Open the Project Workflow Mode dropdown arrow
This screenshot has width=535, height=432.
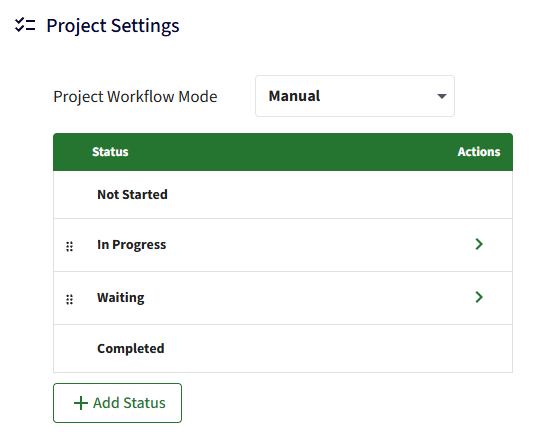point(442,96)
